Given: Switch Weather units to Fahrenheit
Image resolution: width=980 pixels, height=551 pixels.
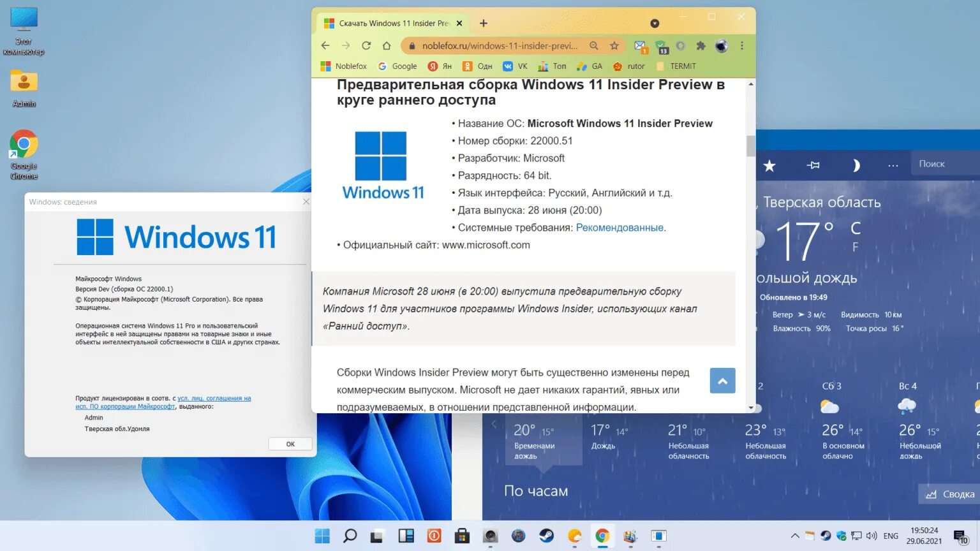Looking at the screenshot, I should click(856, 247).
